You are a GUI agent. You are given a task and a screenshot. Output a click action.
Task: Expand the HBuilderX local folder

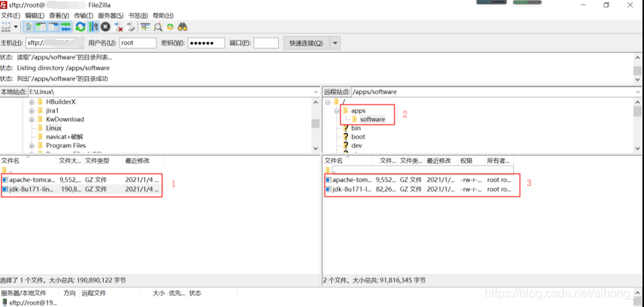click(32, 102)
